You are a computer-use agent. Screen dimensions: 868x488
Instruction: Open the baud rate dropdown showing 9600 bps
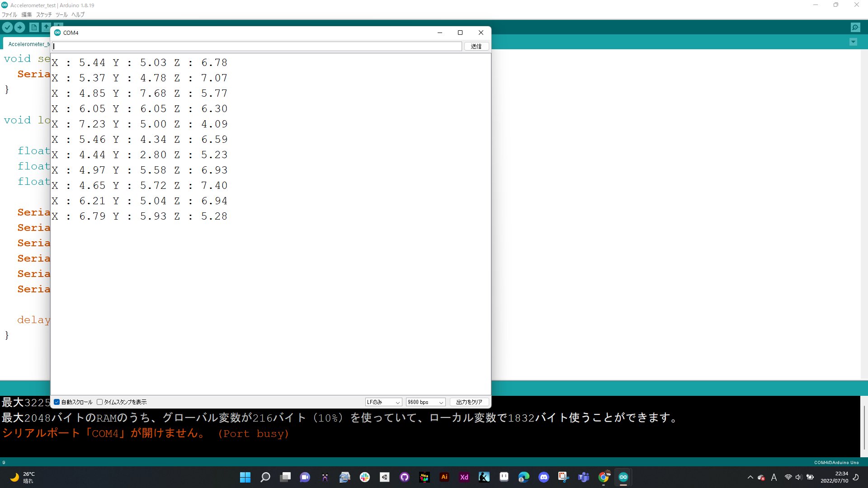pyautogui.click(x=425, y=402)
